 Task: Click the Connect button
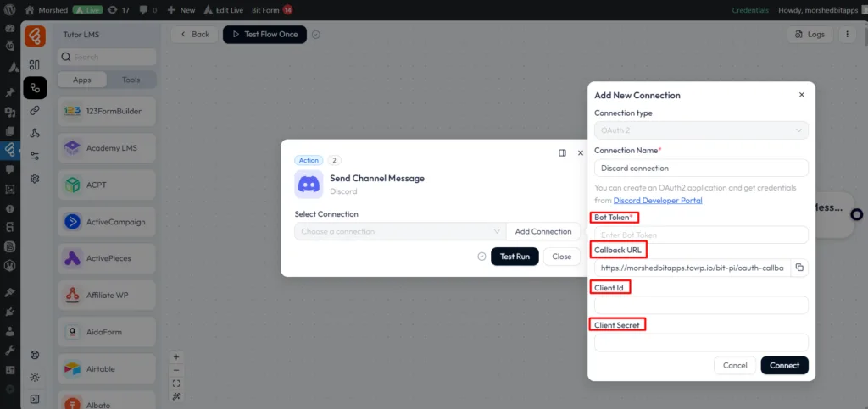point(784,365)
